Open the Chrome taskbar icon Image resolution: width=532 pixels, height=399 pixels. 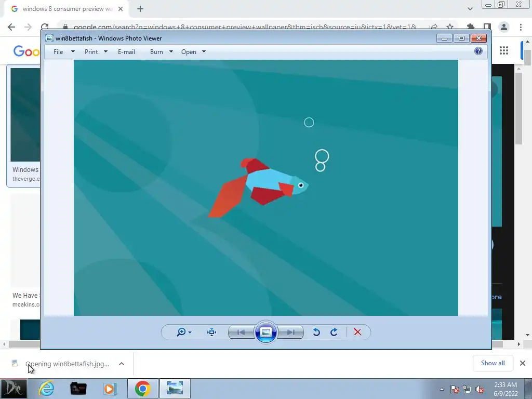142,389
